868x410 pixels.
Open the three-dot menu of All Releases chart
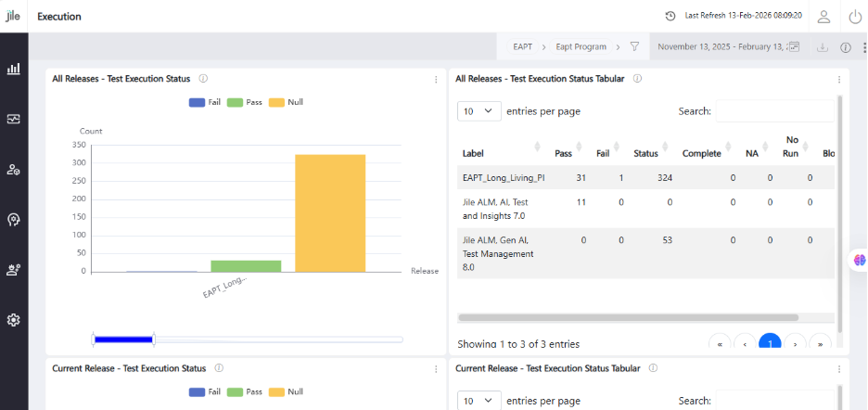coord(436,79)
